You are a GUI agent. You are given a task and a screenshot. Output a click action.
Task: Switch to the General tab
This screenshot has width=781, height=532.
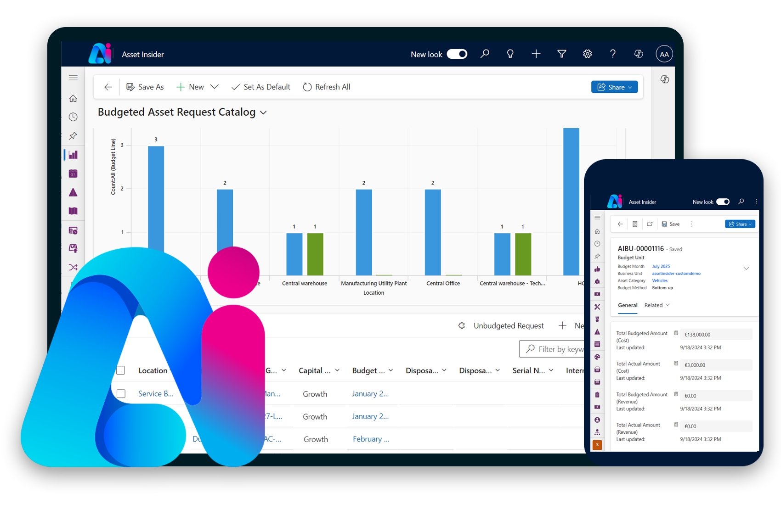coord(628,305)
